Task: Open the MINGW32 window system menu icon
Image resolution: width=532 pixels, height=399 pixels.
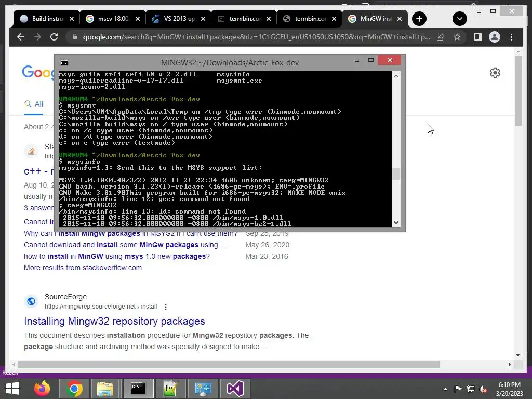Action: [x=64, y=63]
